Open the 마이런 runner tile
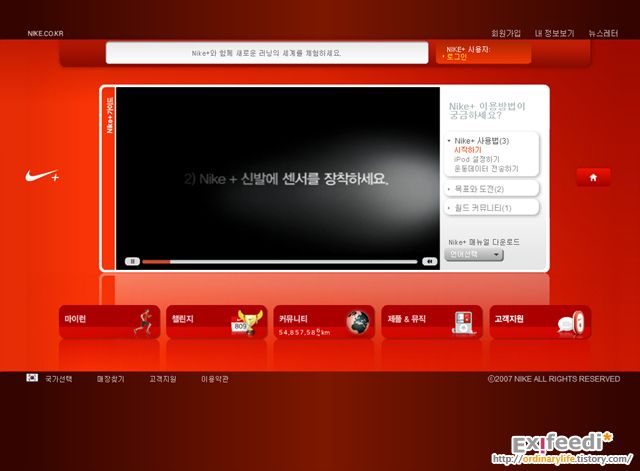This screenshot has width=640, height=471. [x=109, y=322]
